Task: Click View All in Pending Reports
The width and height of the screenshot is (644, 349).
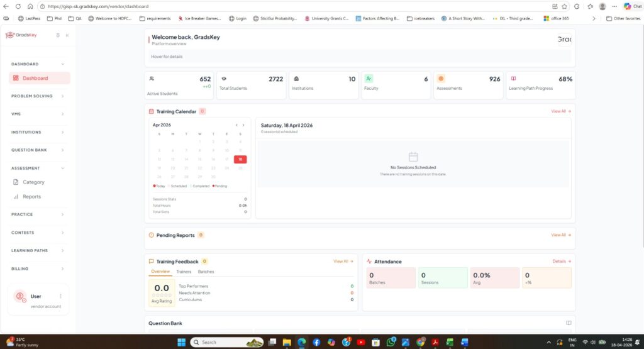Action: pyautogui.click(x=561, y=235)
